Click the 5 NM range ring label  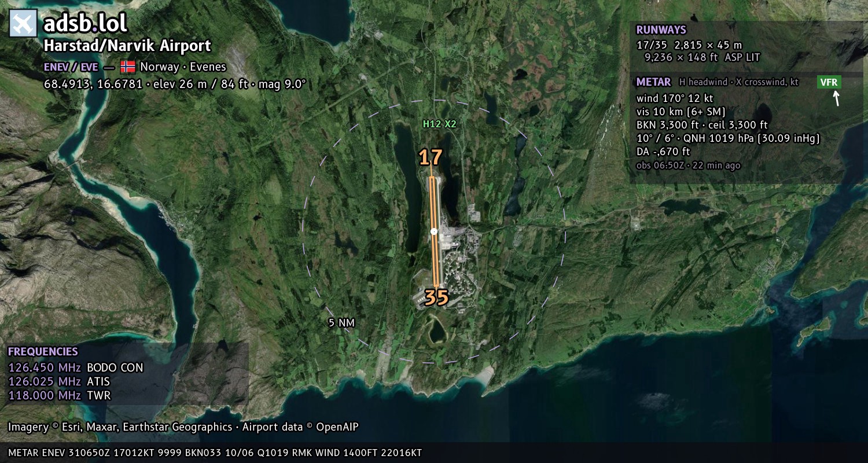(x=340, y=323)
